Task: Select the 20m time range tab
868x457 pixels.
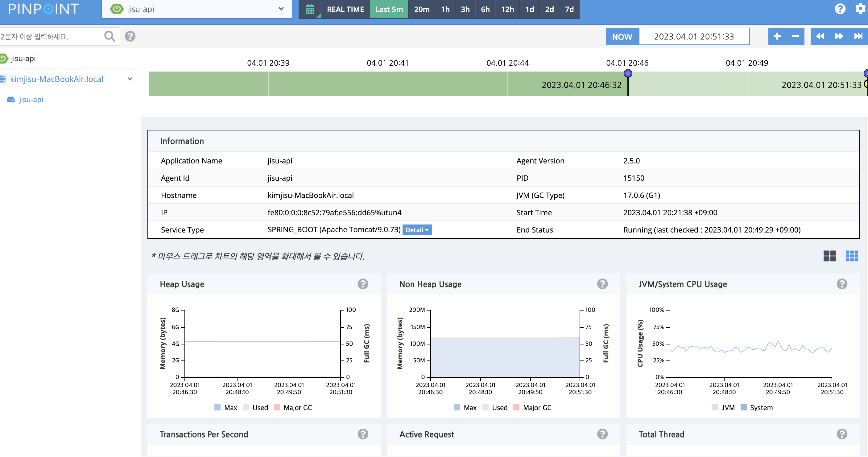Action: (422, 9)
